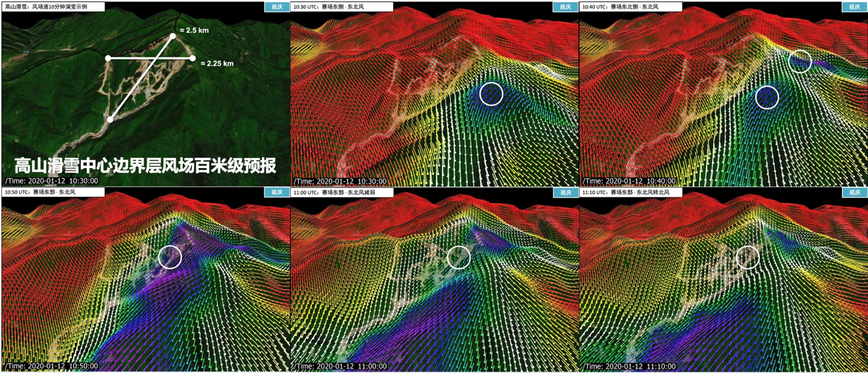868x373 pixels.
Task: Select the 延庆 button in the 10:50 UTC panel
Action: (276, 193)
